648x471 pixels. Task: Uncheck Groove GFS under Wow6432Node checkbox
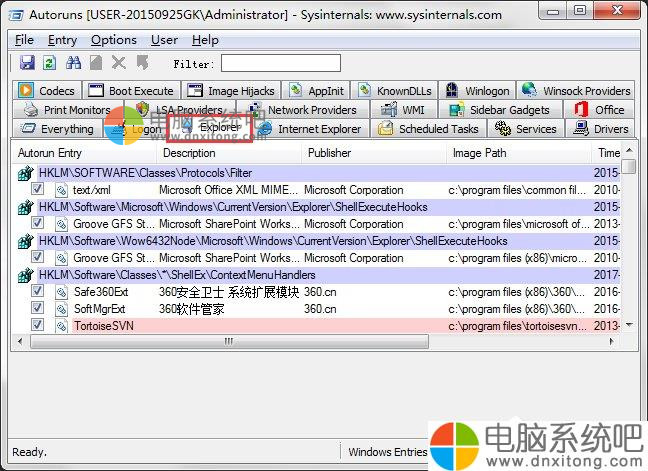38,257
